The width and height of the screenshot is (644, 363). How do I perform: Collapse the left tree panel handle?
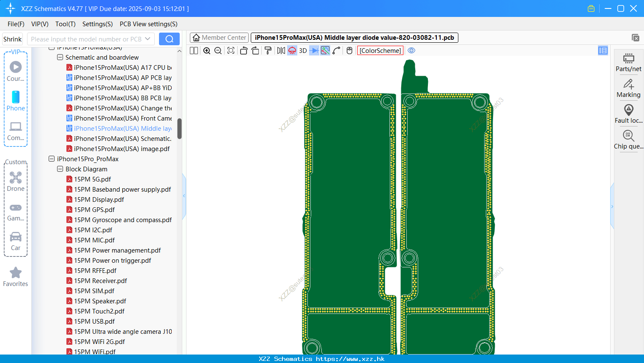[x=184, y=196]
